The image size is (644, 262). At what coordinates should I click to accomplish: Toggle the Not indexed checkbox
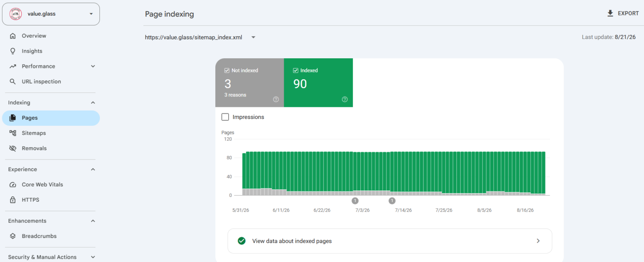[x=227, y=70]
